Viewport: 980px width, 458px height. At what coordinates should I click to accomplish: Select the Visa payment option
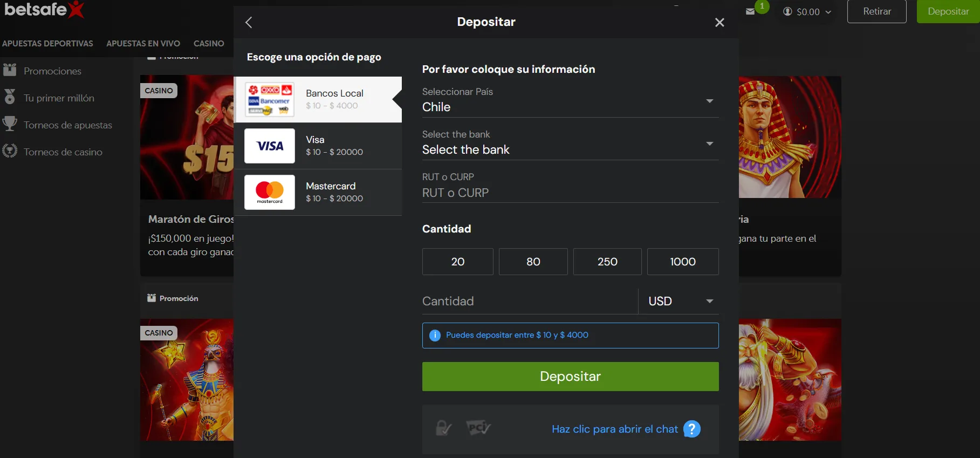click(x=318, y=146)
